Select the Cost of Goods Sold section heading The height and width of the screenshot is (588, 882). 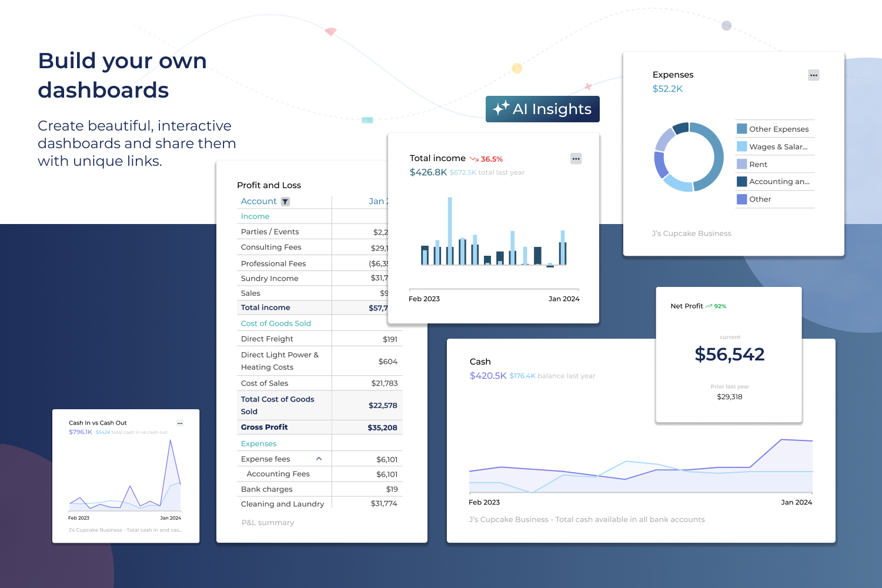[276, 323]
